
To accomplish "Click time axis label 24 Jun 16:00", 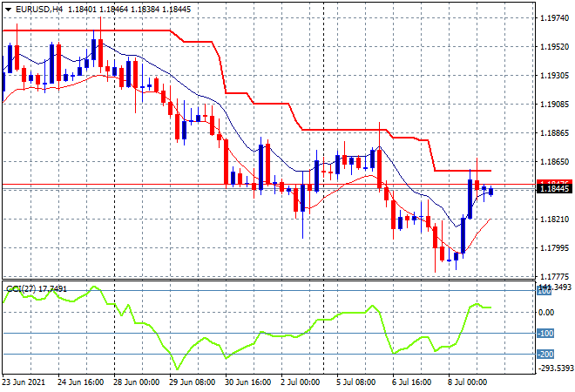I will tap(81, 382).
